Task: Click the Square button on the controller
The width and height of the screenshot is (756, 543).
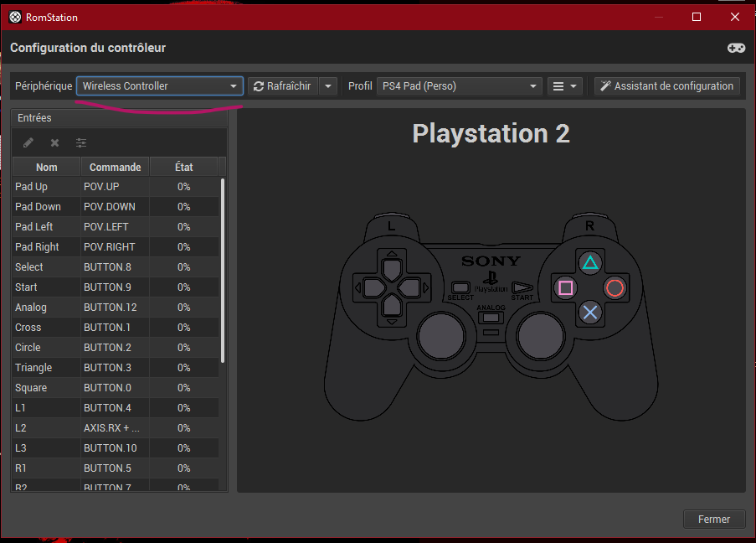Action: point(566,288)
